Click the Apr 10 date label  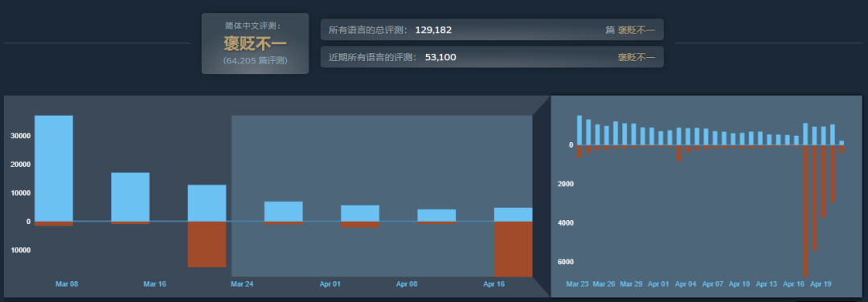click(740, 284)
